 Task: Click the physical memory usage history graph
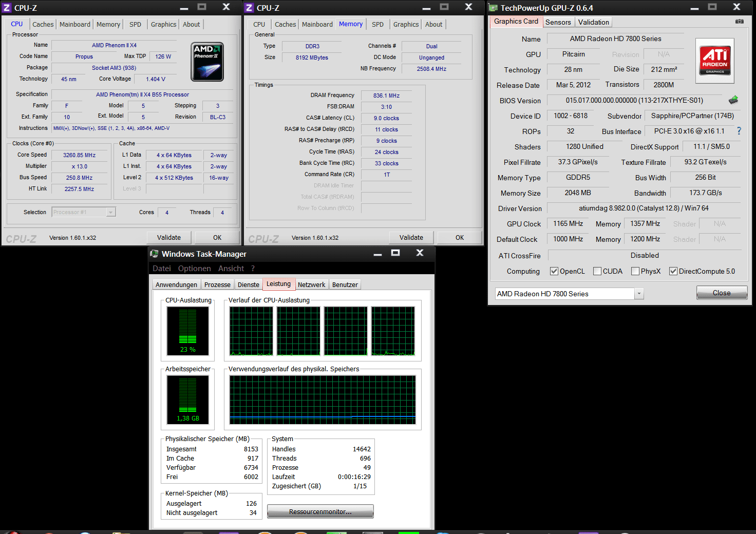pyautogui.click(x=323, y=400)
